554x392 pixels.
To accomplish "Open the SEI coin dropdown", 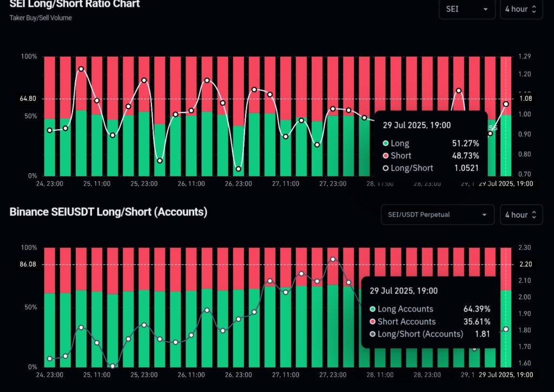I will point(467,9).
